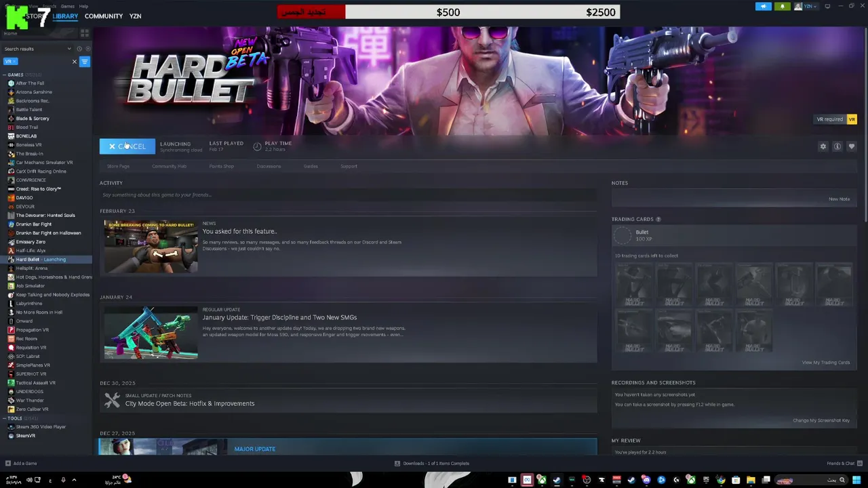Open the game info icon
868x488 pixels.
point(837,146)
